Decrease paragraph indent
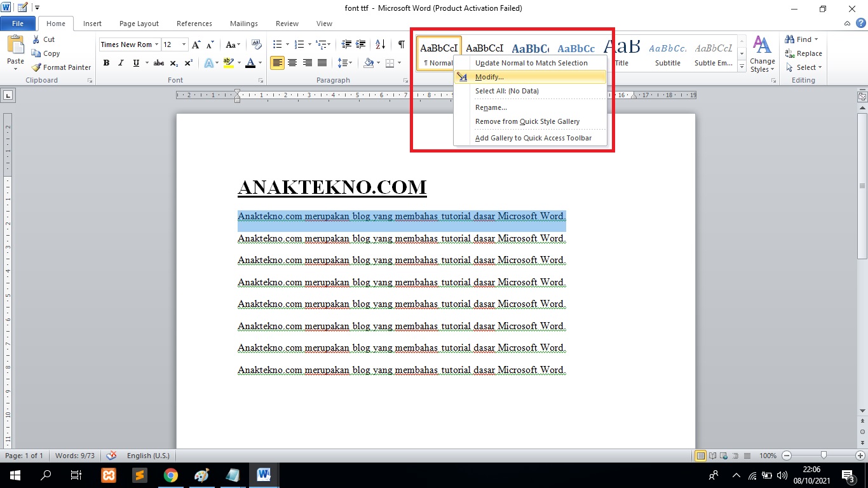This screenshot has height=488, width=868. pyautogui.click(x=346, y=44)
